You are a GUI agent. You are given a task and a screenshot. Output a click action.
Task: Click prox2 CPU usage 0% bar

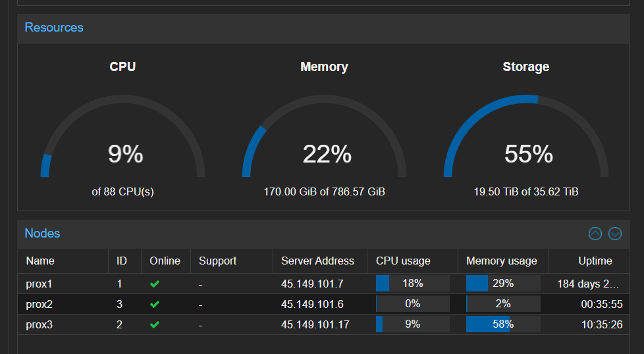[x=413, y=304]
